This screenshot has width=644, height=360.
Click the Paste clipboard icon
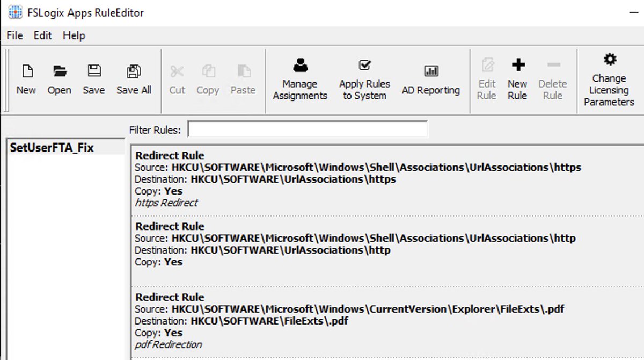tap(244, 71)
